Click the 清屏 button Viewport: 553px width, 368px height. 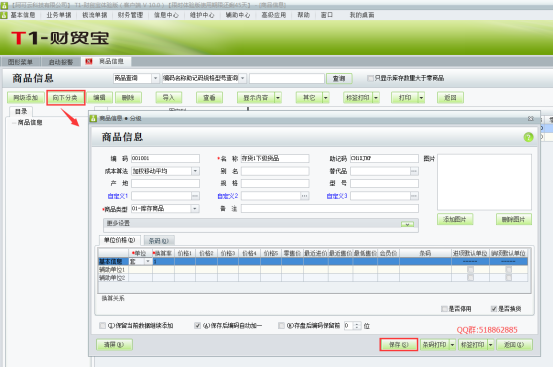[114, 345]
